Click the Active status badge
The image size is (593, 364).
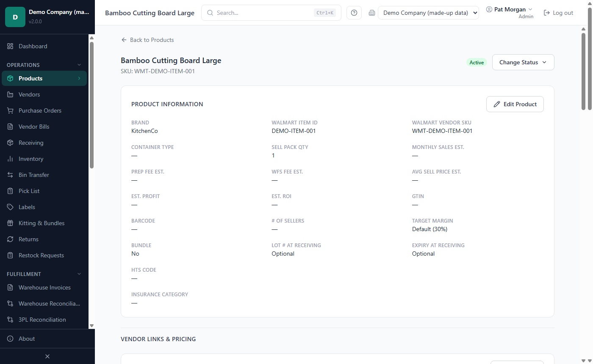(x=477, y=63)
